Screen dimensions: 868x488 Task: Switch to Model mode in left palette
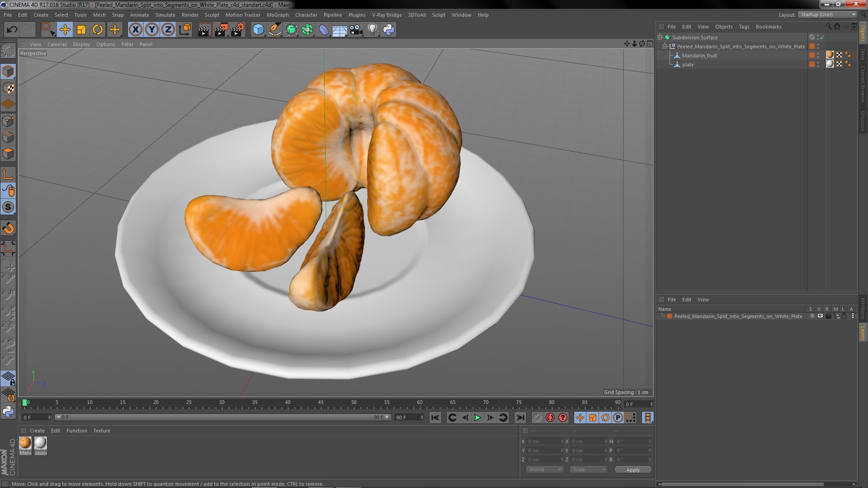pyautogui.click(x=8, y=72)
